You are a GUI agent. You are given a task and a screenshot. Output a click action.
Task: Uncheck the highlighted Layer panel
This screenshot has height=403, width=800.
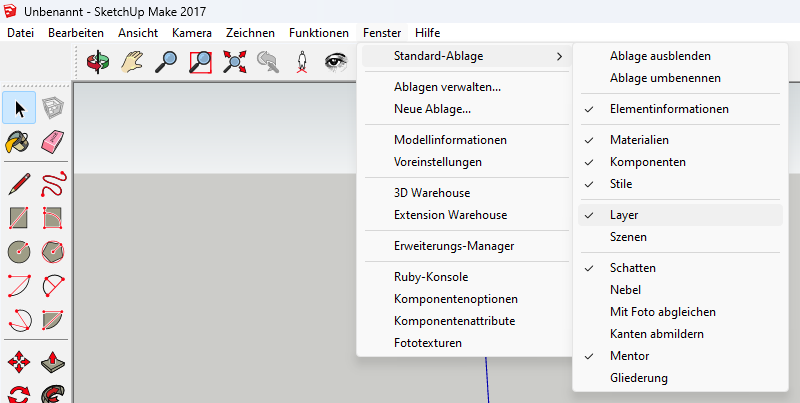(680, 215)
